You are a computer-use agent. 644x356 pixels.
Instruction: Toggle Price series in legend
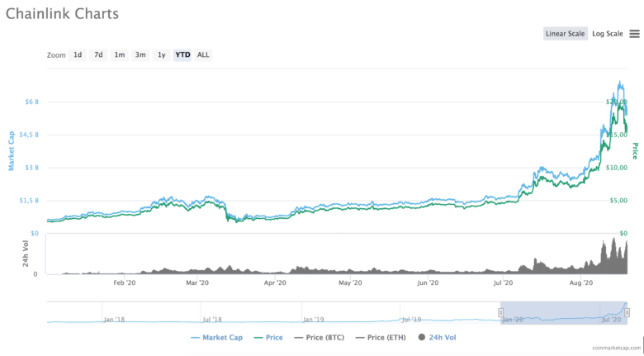coord(268,338)
